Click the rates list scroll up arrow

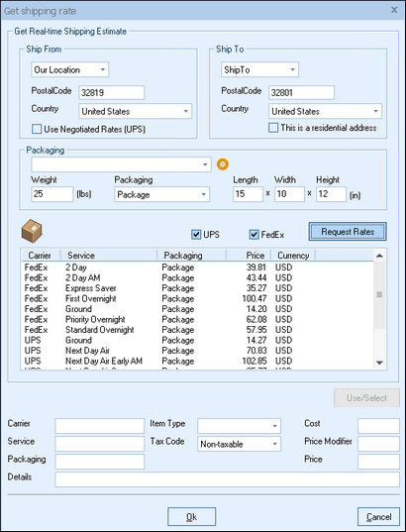(379, 256)
